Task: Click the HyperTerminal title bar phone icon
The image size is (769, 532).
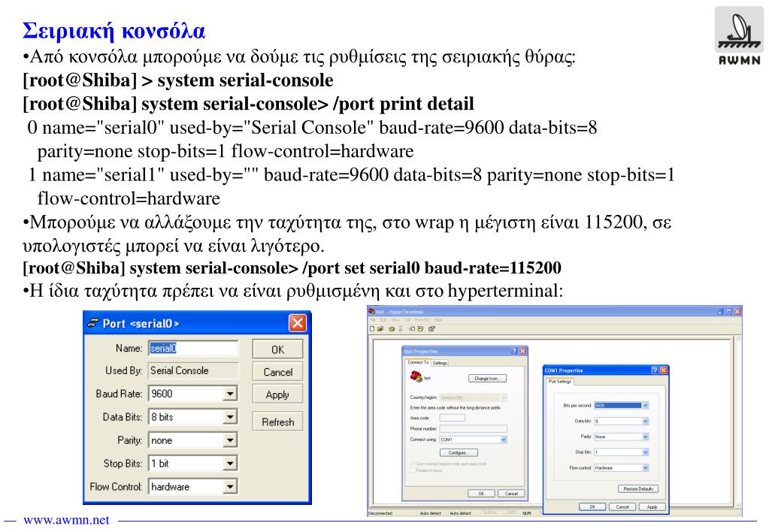Action: [x=371, y=311]
